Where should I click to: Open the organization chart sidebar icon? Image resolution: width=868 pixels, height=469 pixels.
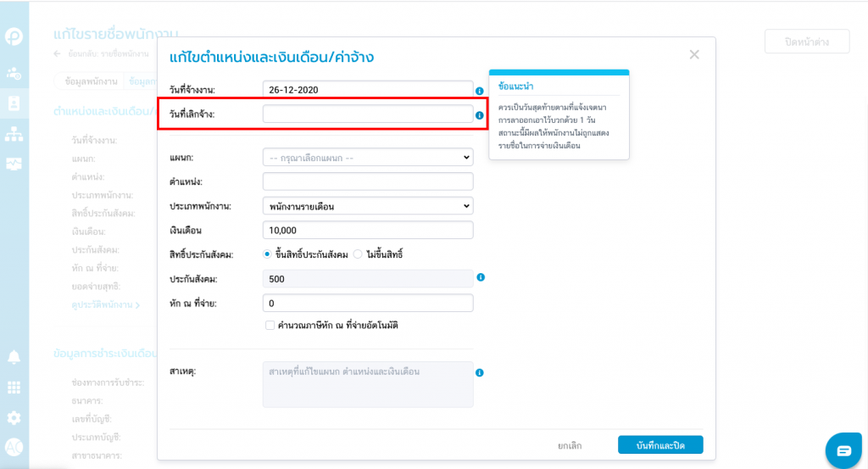(14, 134)
